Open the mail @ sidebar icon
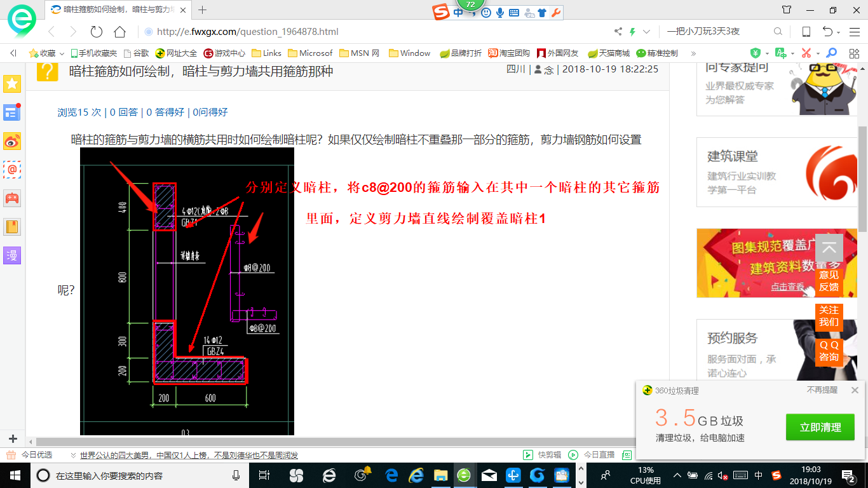The image size is (868, 488). 12,170
